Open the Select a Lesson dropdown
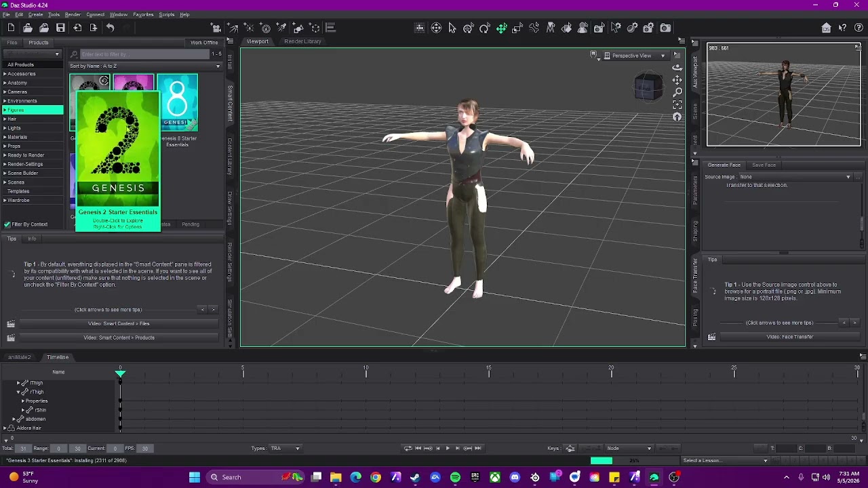Image resolution: width=868 pixels, height=488 pixels. (x=726, y=461)
